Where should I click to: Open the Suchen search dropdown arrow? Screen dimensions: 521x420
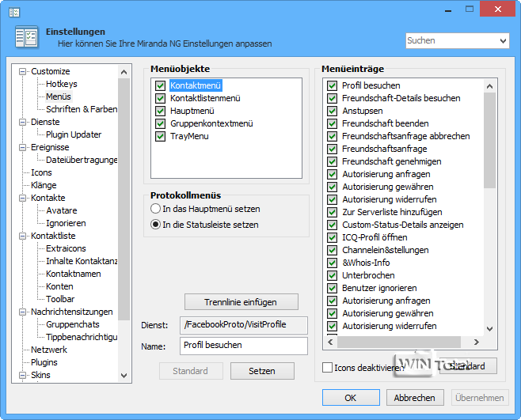tap(503, 41)
